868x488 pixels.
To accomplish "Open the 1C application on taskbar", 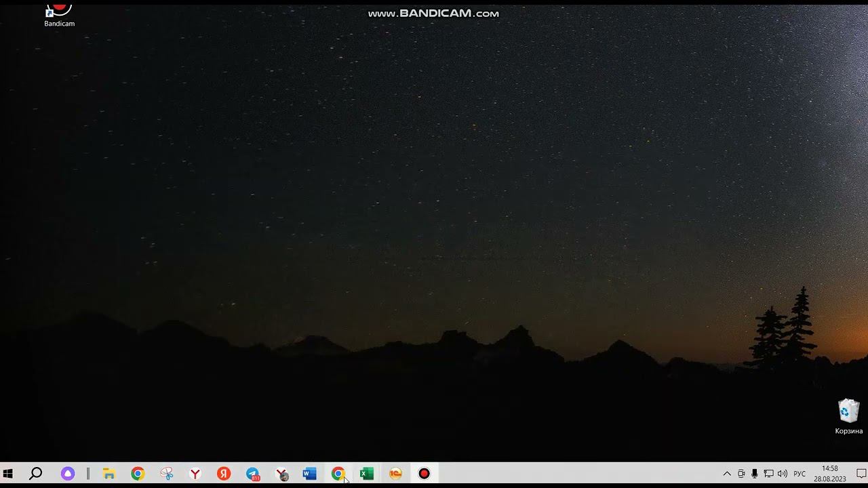I will click(396, 474).
